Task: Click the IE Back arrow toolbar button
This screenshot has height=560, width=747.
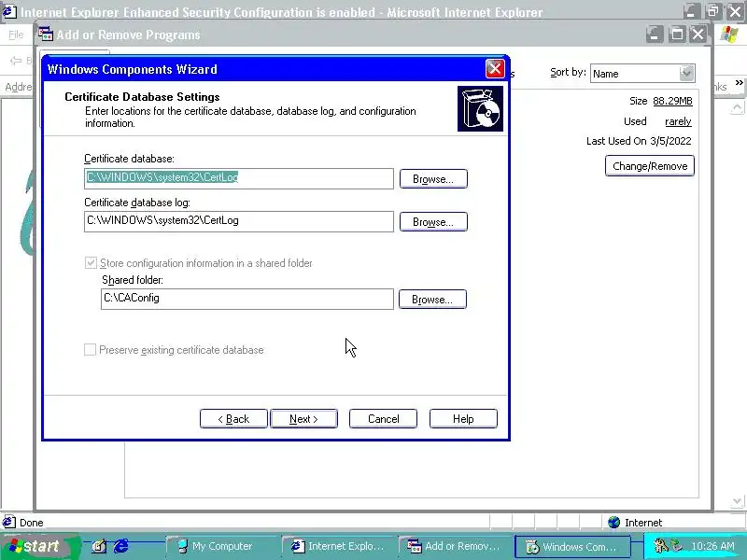Action: (x=17, y=60)
